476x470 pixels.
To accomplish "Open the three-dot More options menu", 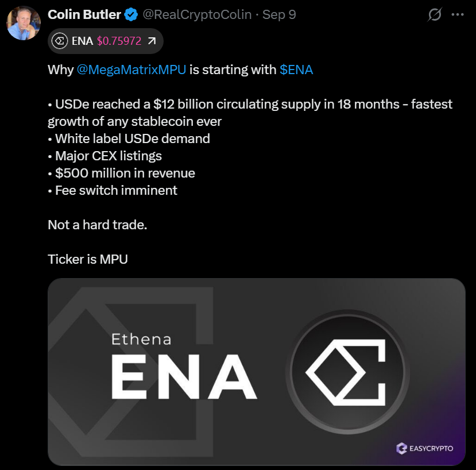I will (x=458, y=15).
